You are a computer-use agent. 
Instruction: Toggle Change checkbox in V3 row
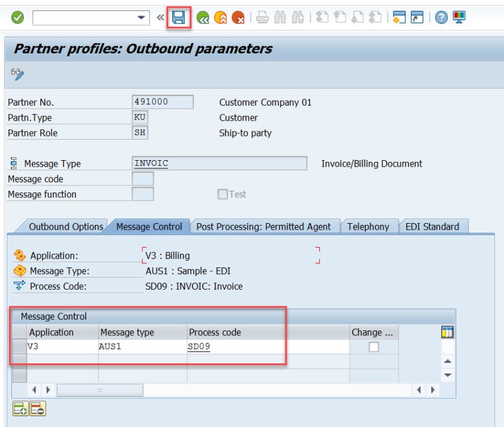pos(374,347)
